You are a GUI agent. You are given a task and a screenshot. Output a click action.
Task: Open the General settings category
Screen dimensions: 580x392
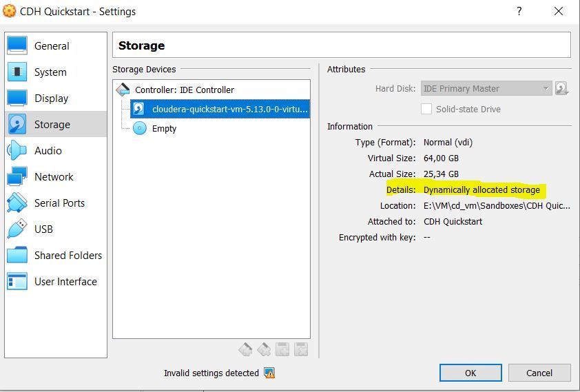pos(56,46)
